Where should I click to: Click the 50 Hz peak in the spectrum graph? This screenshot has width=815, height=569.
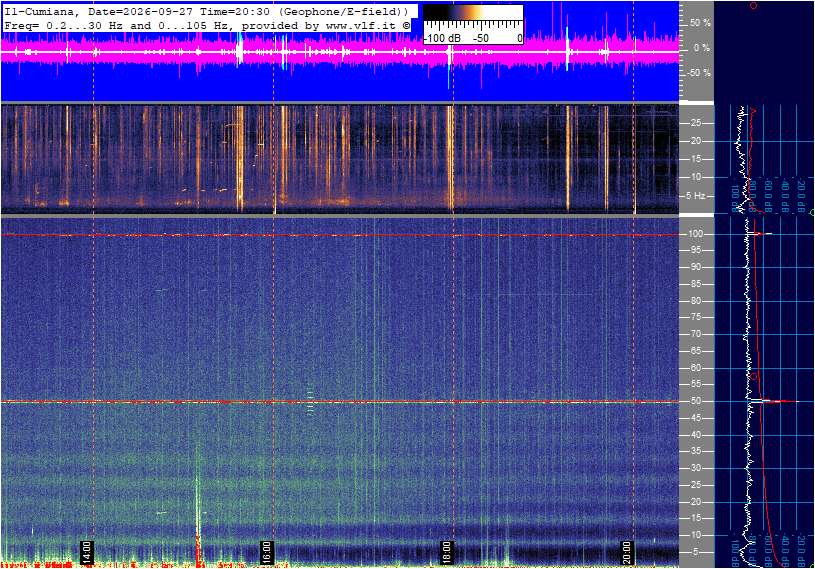point(773,401)
